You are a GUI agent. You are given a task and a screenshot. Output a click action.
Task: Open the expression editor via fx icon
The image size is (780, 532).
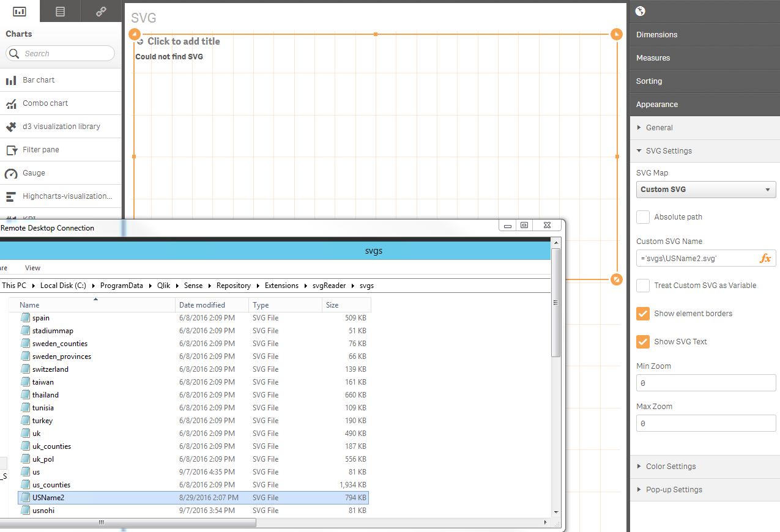click(x=765, y=258)
